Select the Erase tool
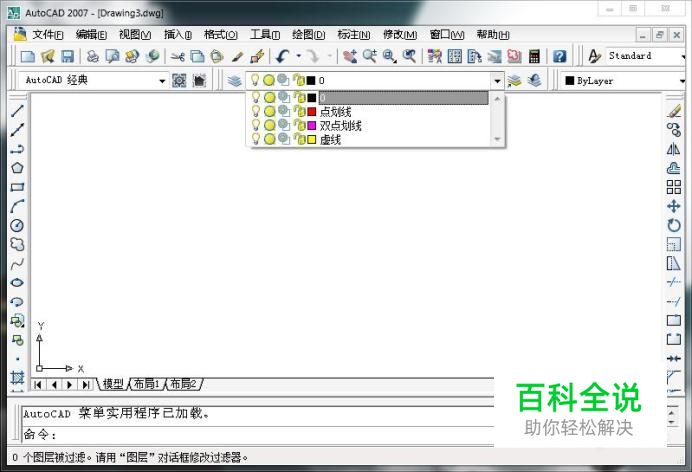Image resolution: width=692 pixels, height=472 pixels. [x=674, y=111]
